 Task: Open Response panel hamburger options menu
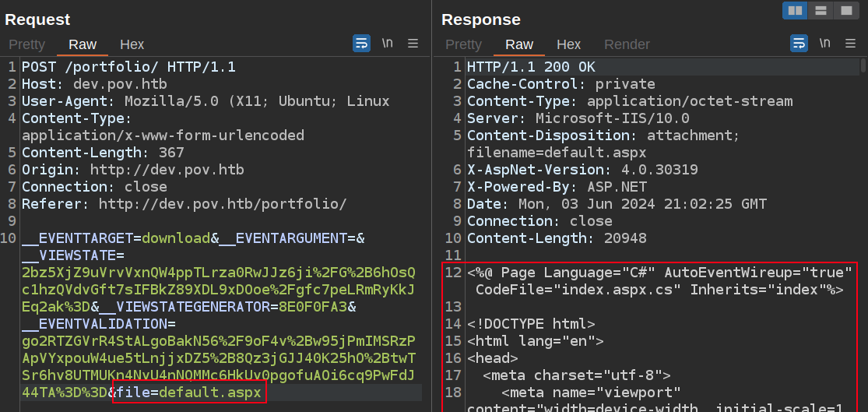click(x=851, y=44)
